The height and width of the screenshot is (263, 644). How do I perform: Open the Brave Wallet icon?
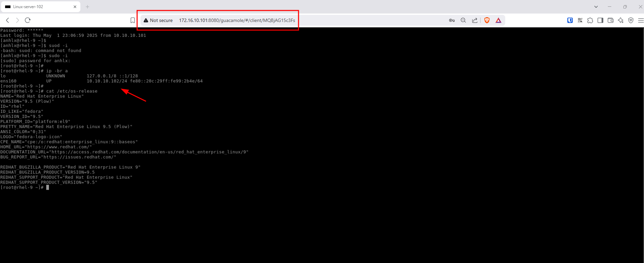pyautogui.click(x=611, y=20)
